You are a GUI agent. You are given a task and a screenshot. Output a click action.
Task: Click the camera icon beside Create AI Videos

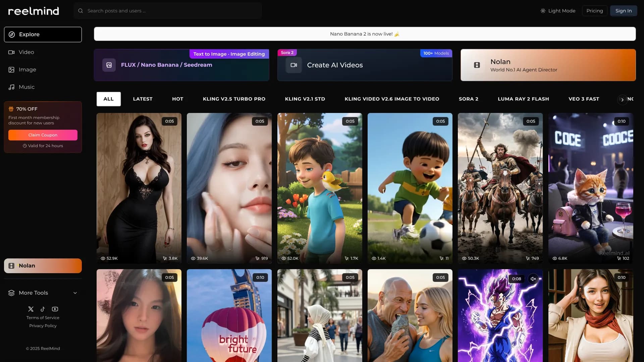(294, 65)
